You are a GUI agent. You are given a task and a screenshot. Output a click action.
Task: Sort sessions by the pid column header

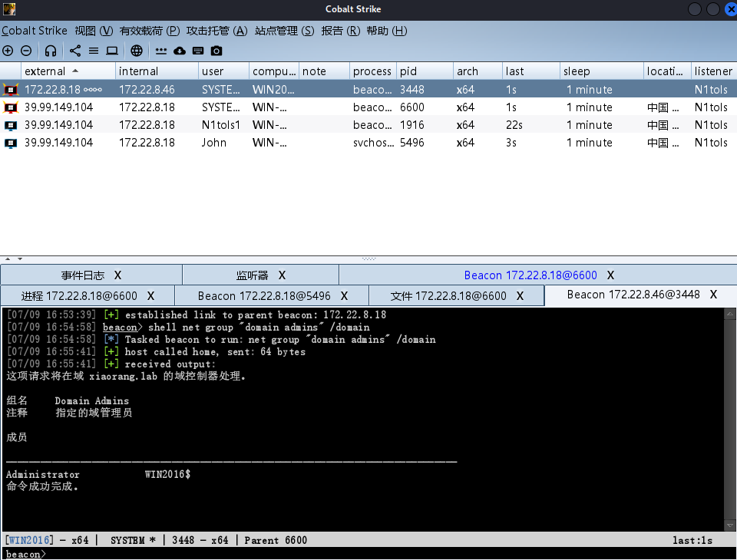point(408,71)
